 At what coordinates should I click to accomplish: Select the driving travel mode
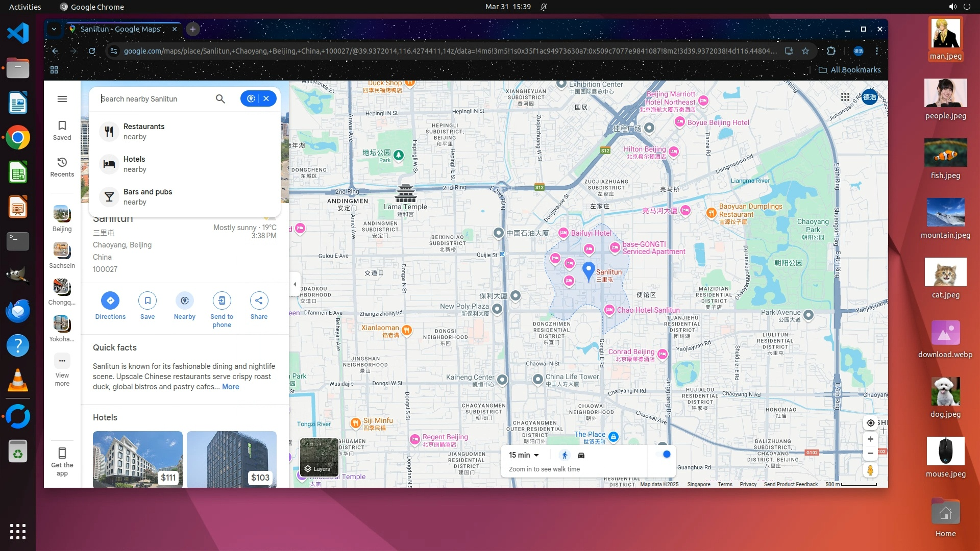(581, 455)
